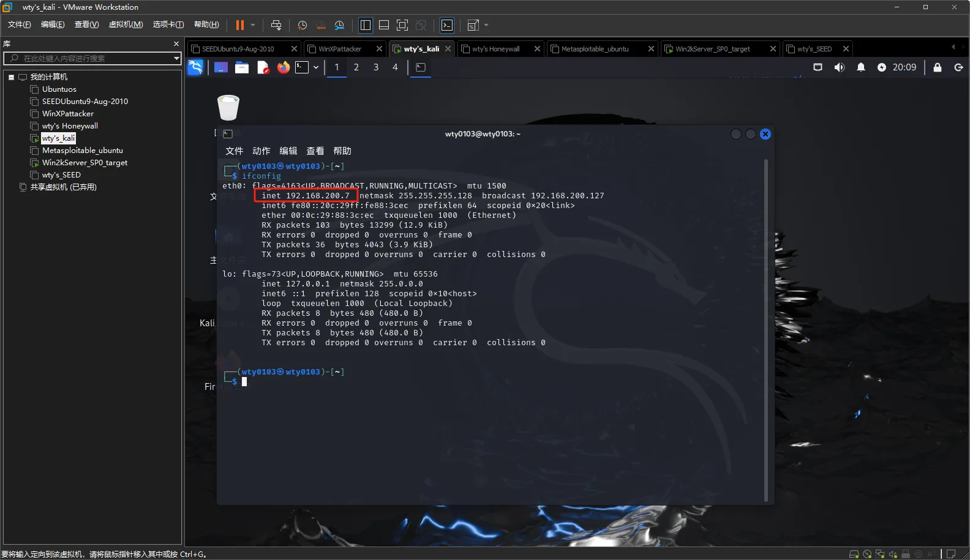The width and height of the screenshot is (970, 560).
Task: Send Ctrl+Alt+Del to the VM
Action: [276, 25]
